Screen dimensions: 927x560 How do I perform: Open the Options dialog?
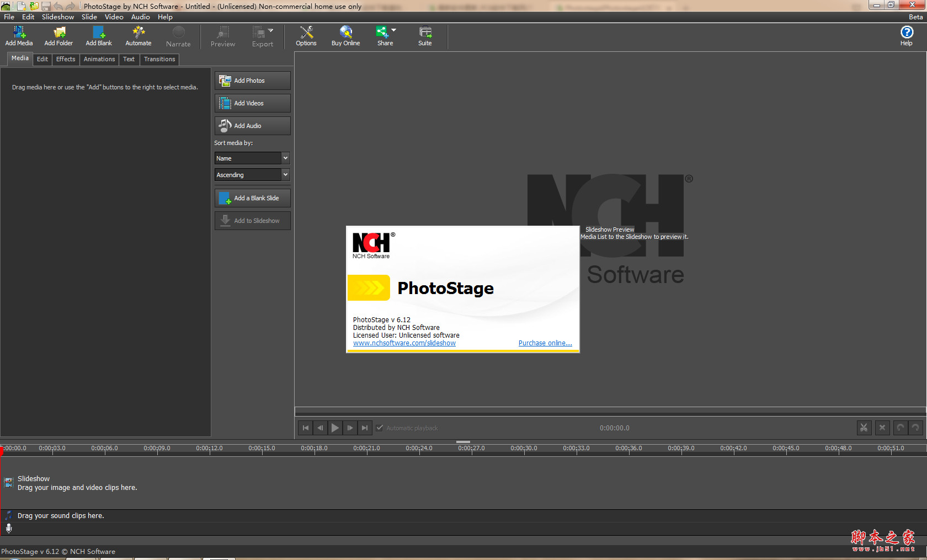tap(306, 36)
